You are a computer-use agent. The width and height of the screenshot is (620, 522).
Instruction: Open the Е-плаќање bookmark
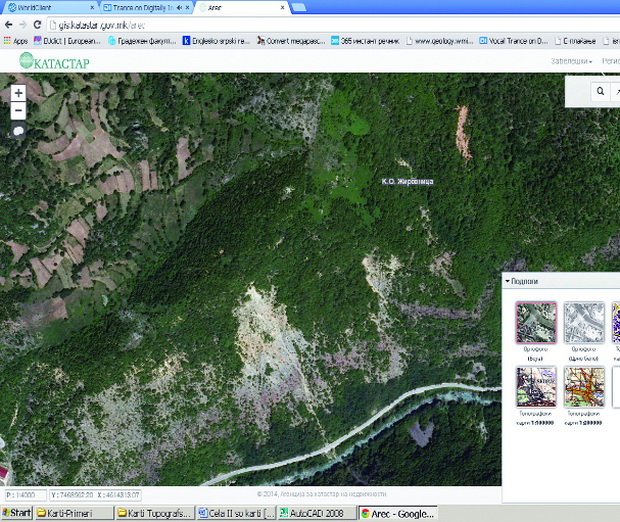[575, 41]
